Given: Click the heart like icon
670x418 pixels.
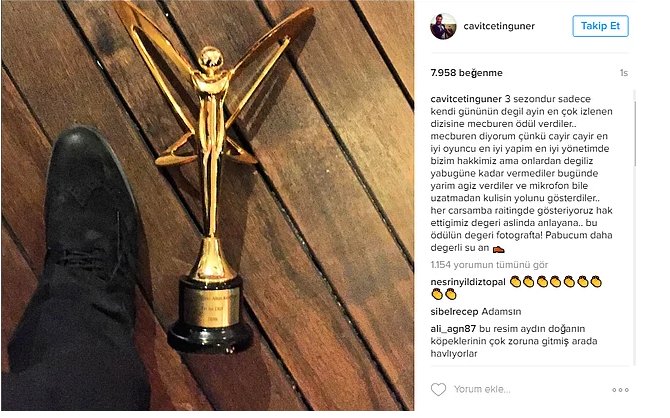Looking at the screenshot, I should tap(438, 389).
